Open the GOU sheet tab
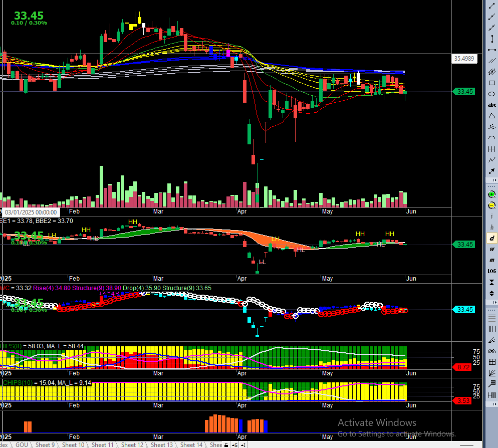Image resolution: width=498 pixels, height=448 pixels. [x=22, y=445]
